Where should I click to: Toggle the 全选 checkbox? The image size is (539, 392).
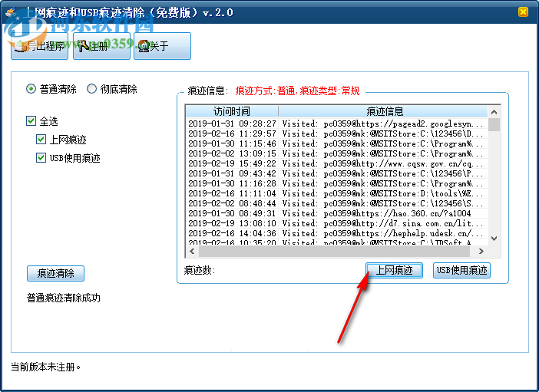point(31,121)
